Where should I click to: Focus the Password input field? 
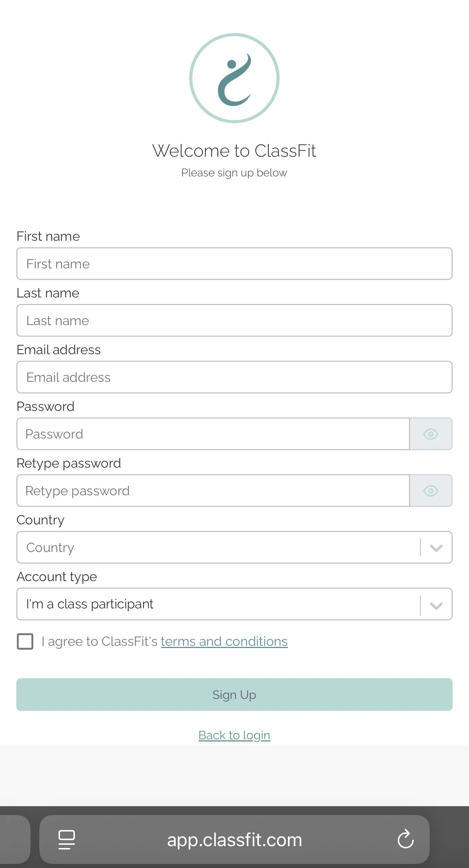click(213, 434)
